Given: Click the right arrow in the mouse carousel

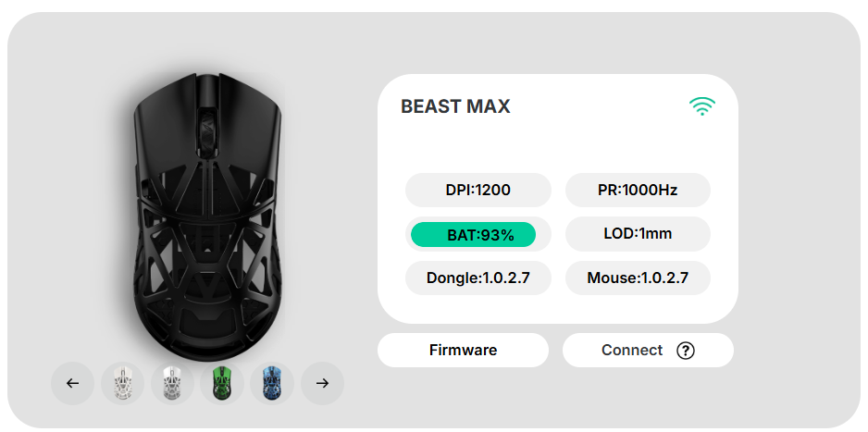Looking at the screenshot, I should [x=322, y=383].
